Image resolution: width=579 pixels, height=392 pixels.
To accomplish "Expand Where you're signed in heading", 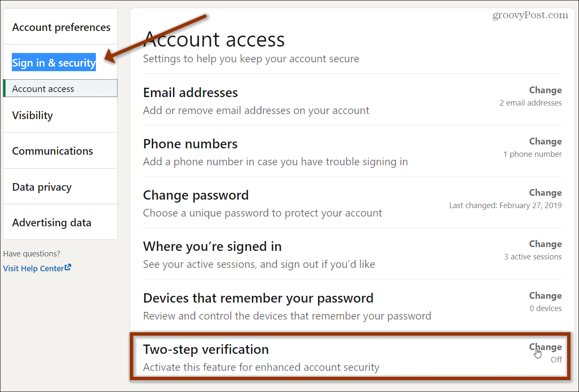I will pyautogui.click(x=213, y=247).
